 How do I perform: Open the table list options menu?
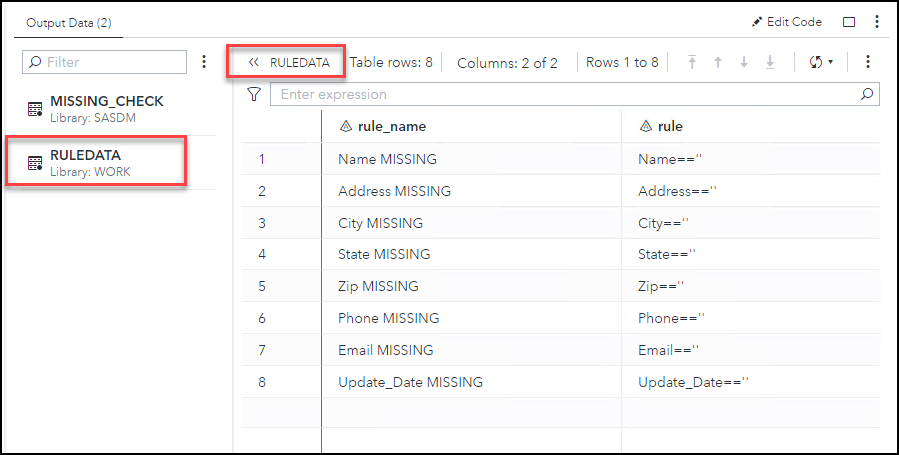(x=204, y=62)
